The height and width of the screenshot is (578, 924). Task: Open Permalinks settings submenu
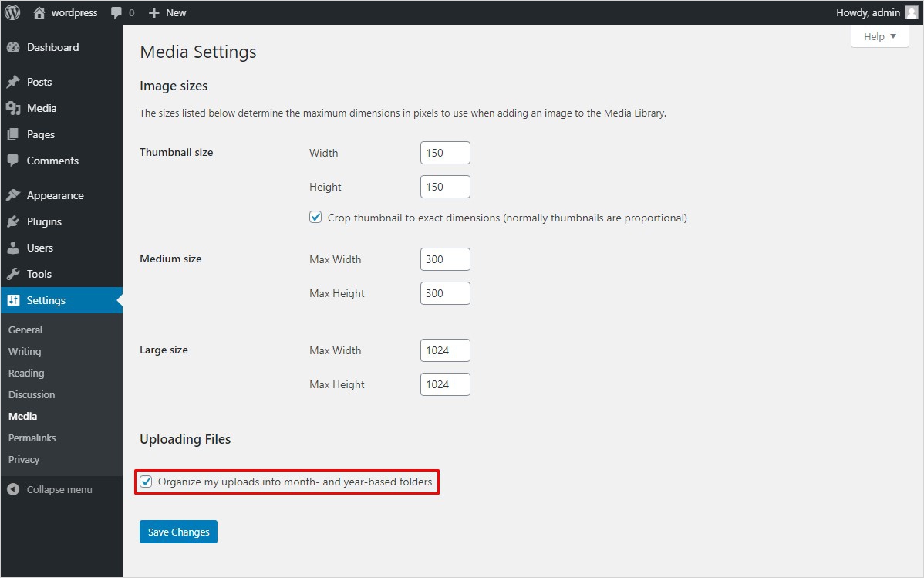[32, 438]
